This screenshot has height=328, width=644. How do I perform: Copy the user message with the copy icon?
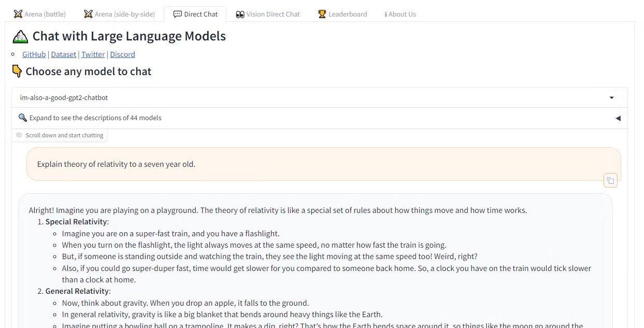[x=610, y=180]
